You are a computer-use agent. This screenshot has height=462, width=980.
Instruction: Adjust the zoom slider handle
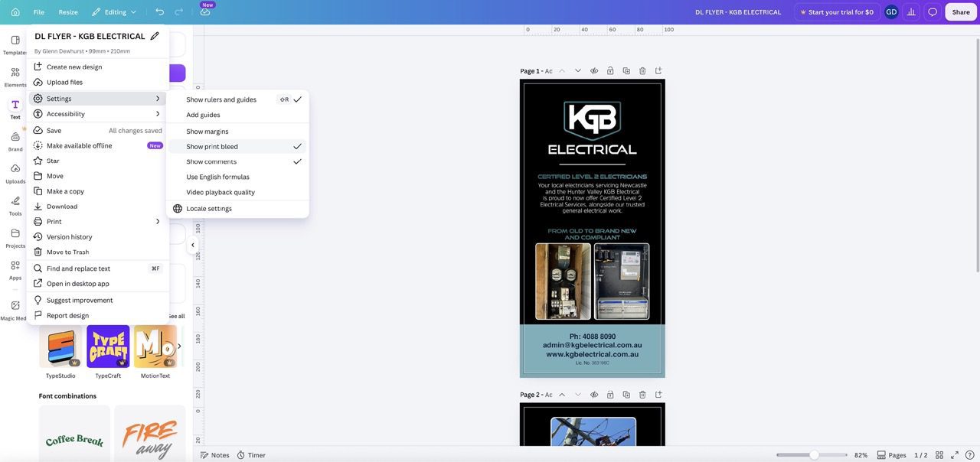[814, 455]
